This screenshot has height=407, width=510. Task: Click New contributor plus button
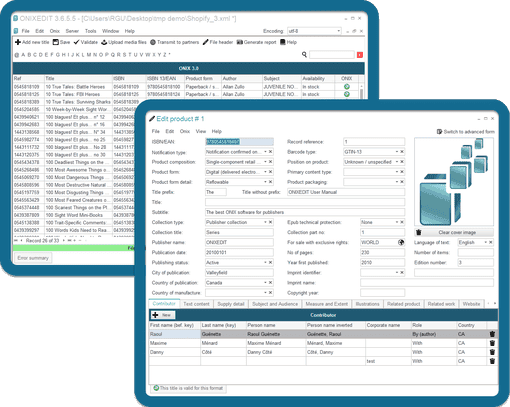pos(162,315)
